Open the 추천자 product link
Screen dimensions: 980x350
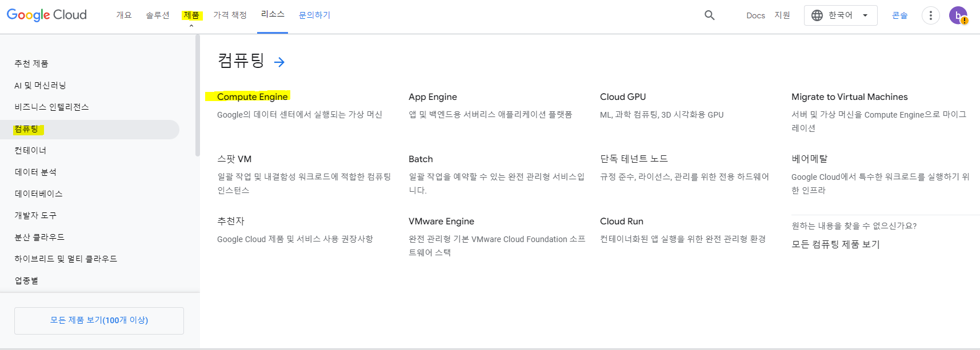(231, 221)
